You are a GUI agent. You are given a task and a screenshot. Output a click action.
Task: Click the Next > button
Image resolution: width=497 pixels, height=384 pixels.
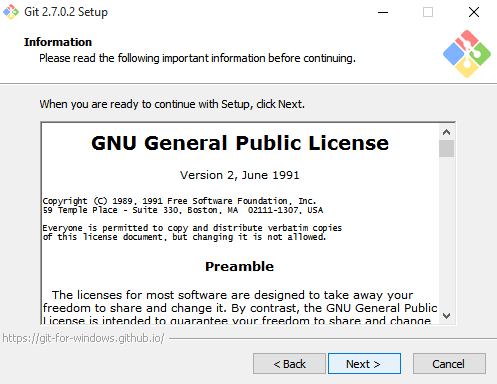click(x=364, y=364)
